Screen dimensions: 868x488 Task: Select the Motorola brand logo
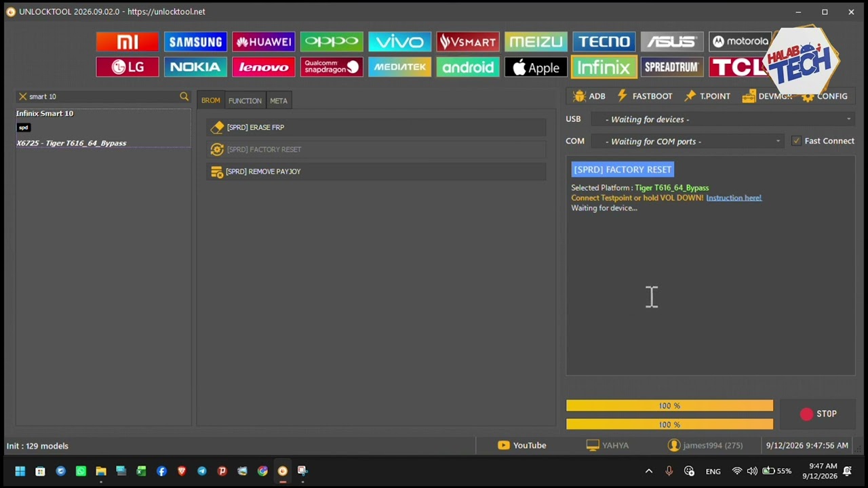coord(740,42)
